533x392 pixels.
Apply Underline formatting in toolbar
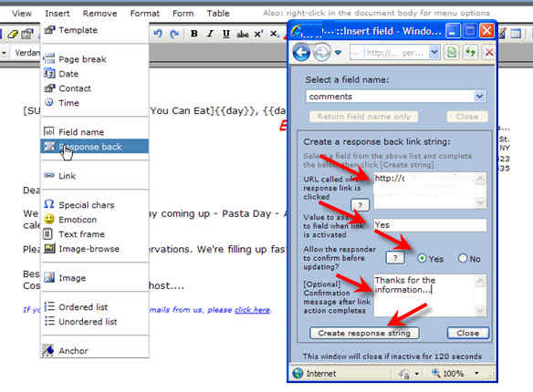226,34
